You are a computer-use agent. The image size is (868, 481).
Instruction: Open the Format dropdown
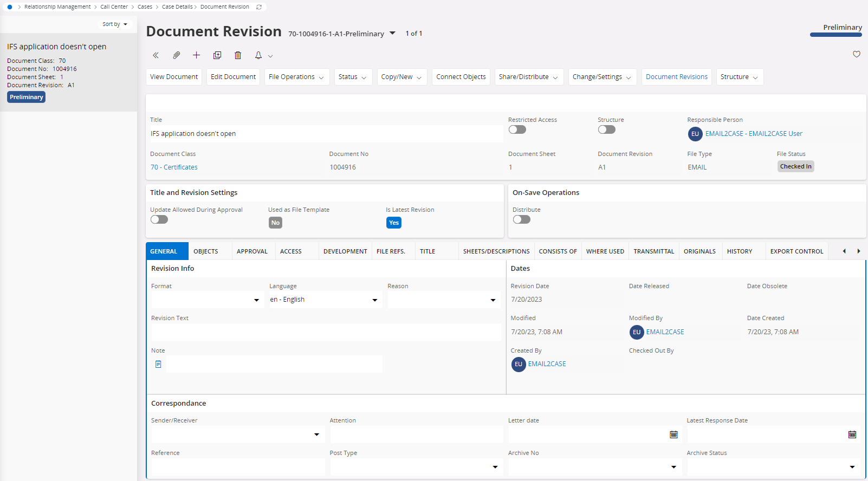click(257, 300)
